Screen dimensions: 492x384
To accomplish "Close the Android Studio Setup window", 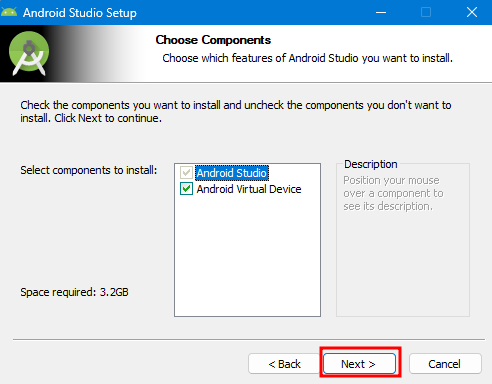I will [471, 12].
